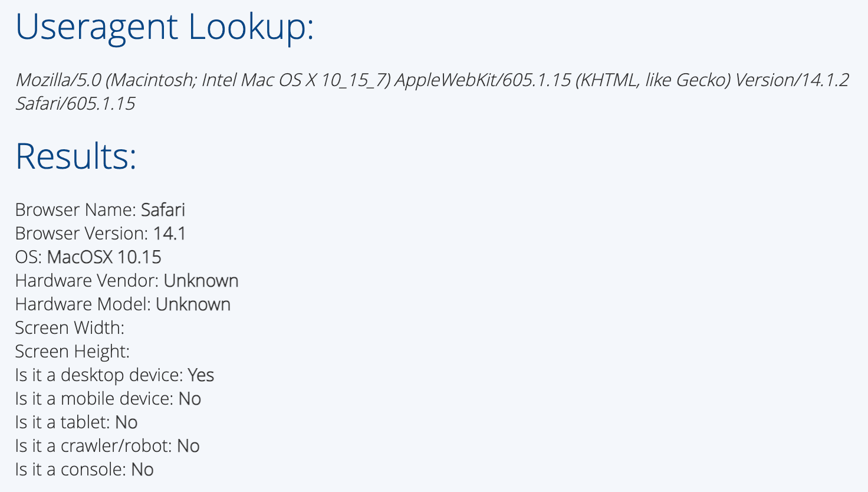Select the "Unknown" value for Hardware Model
868x492 pixels.
point(193,304)
